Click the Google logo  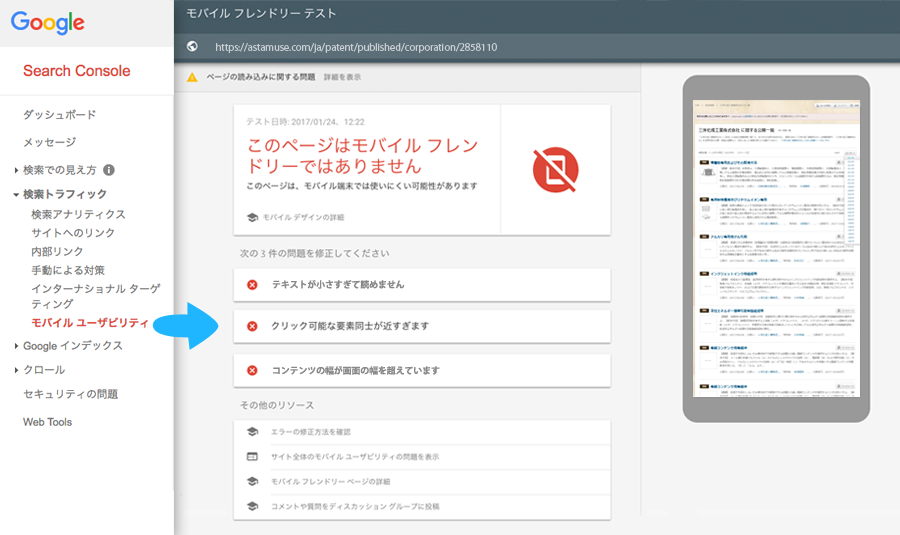[48, 23]
